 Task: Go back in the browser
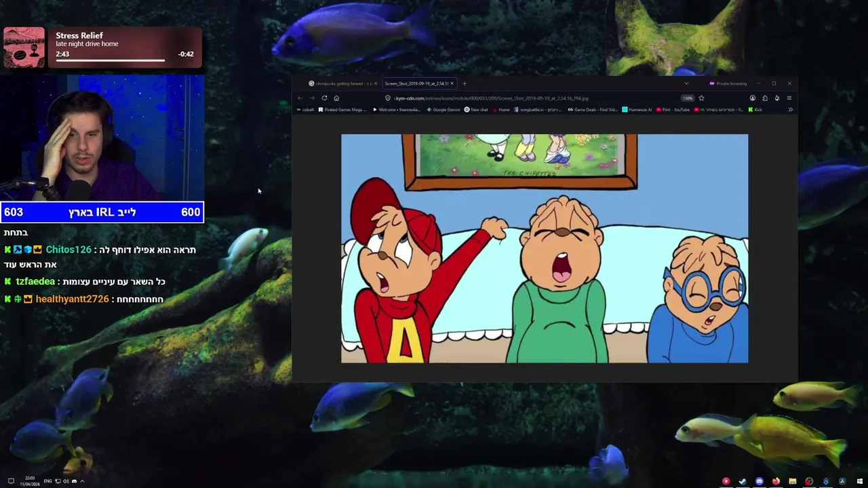click(300, 98)
